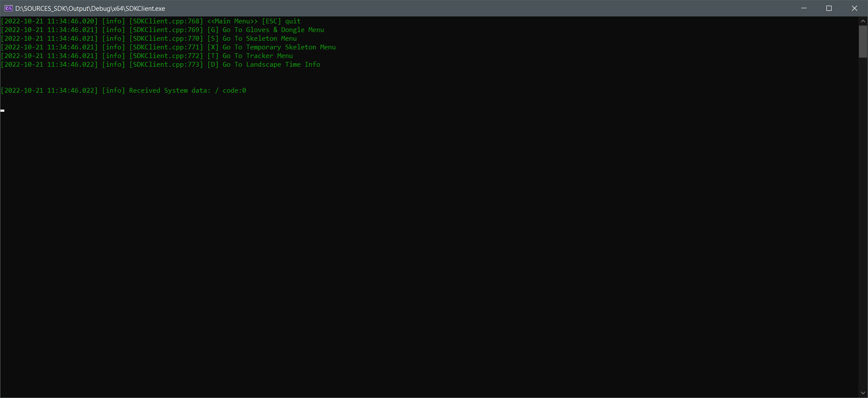Click the blinking console cursor
Screen dimensions: 868x398
click(x=3, y=111)
